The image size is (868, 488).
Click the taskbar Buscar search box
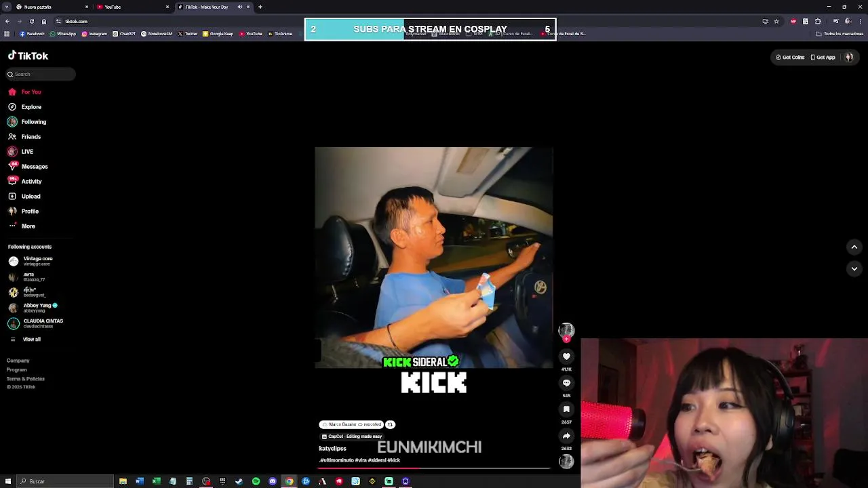click(65, 481)
